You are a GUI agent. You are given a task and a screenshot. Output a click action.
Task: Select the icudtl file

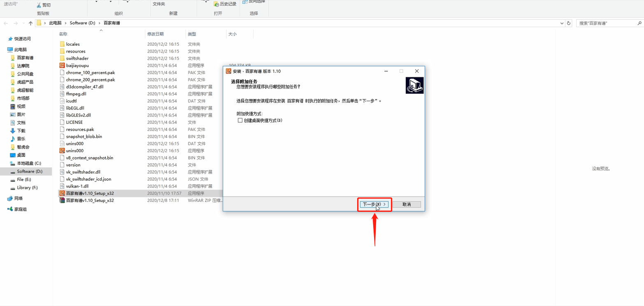[72, 101]
